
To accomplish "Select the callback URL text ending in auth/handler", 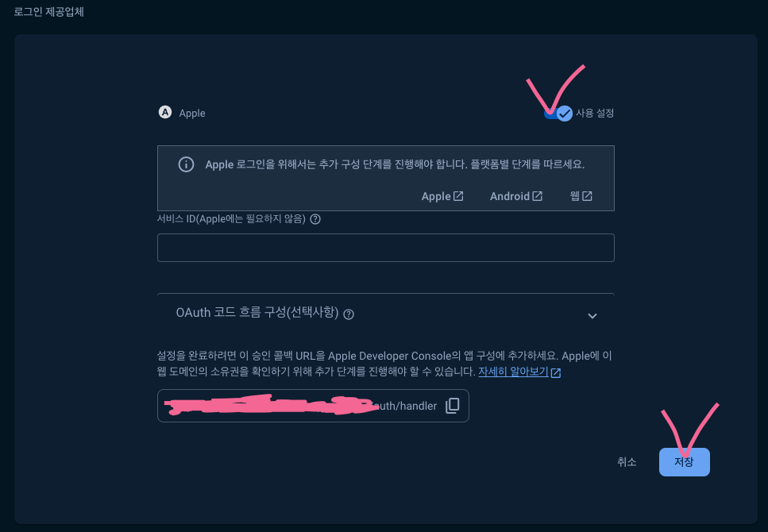I will coord(301,406).
